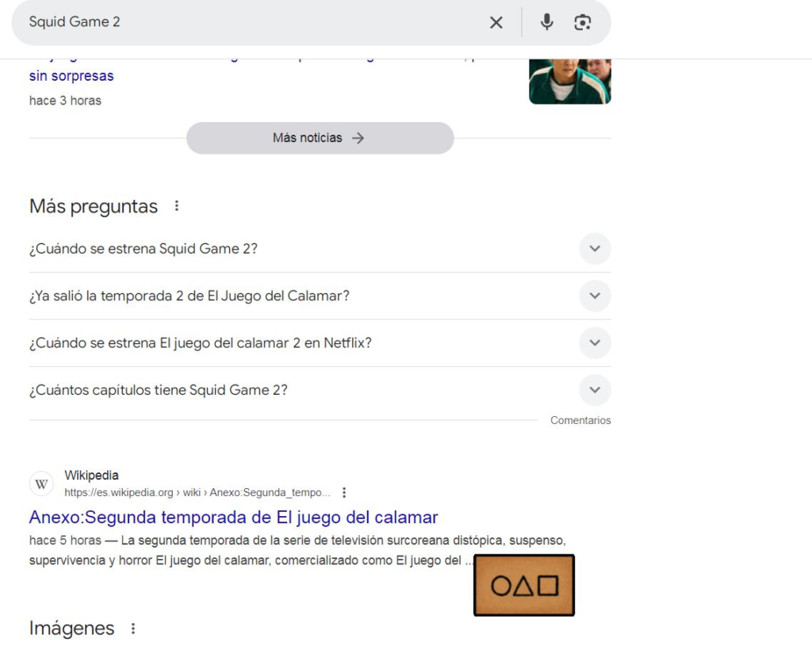Image resolution: width=812 pixels, height=646 pixels.
Task: Open the Wikipedia result's three-dot menu
Action: 344,492
